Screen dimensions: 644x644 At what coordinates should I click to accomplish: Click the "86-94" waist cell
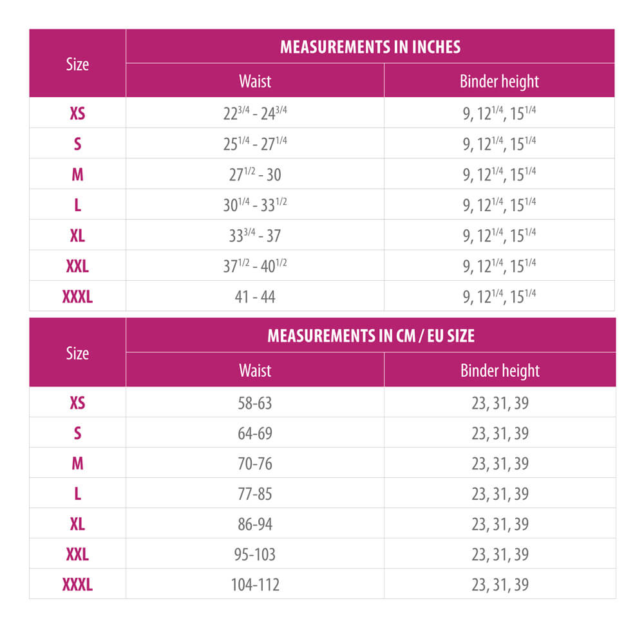(x=255, y=524)
